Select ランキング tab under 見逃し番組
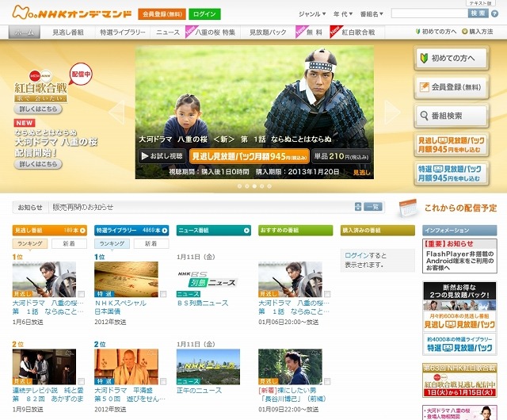This screenshot has height=420, width=507. coord(30,243)
